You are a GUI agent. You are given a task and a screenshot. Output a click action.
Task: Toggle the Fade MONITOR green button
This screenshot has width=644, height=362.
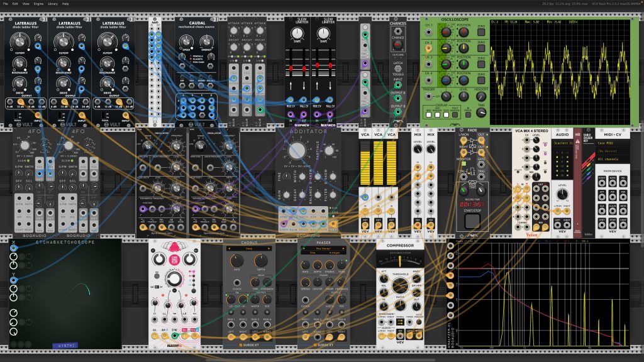(464, 164)
